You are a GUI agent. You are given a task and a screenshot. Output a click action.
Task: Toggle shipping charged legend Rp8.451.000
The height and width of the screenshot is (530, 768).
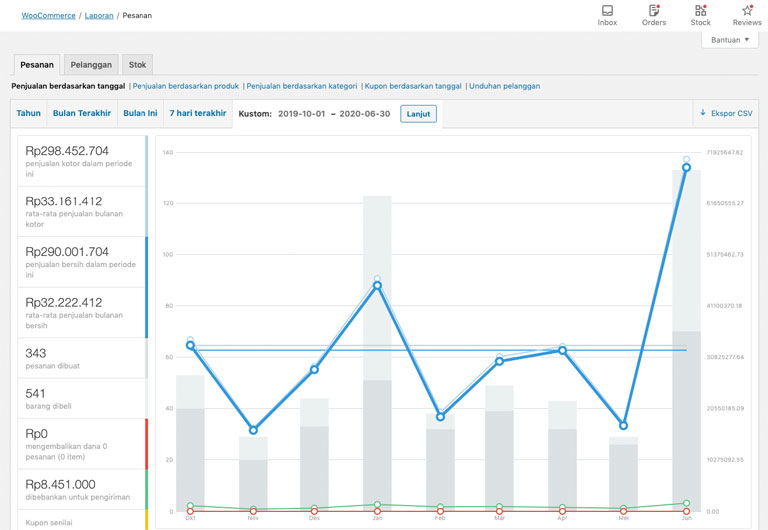coord(82,489)
